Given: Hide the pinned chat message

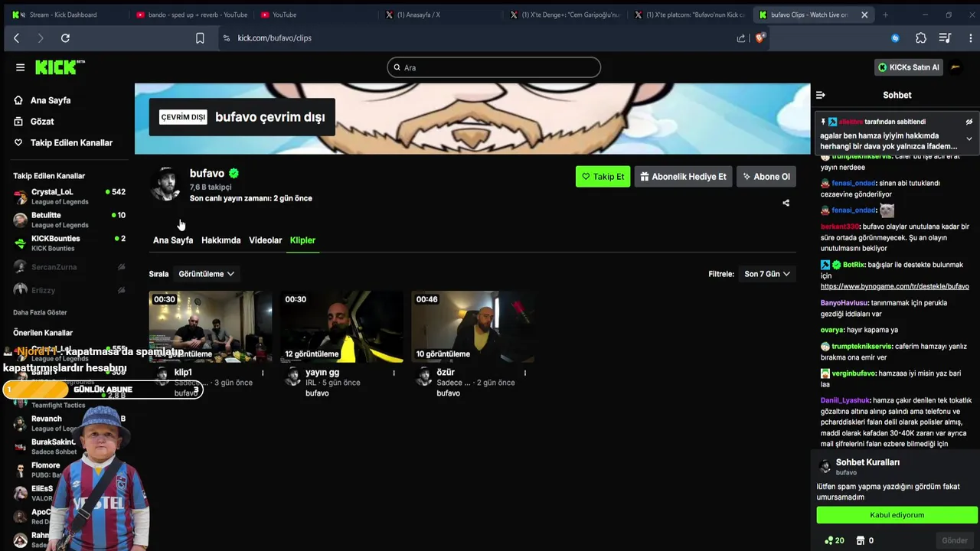Looking at the screenshot, I should point(969,122).
